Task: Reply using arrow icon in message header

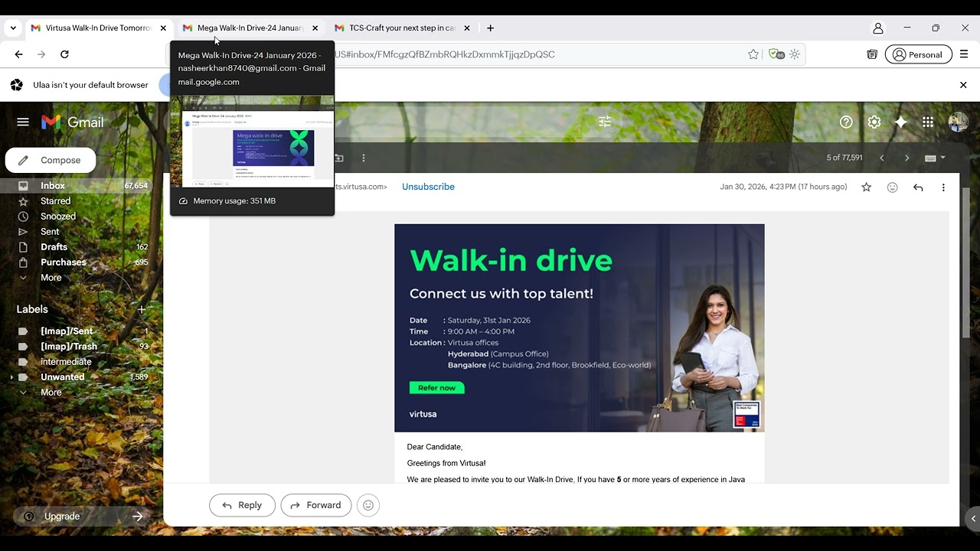Action: coord(918,187)
